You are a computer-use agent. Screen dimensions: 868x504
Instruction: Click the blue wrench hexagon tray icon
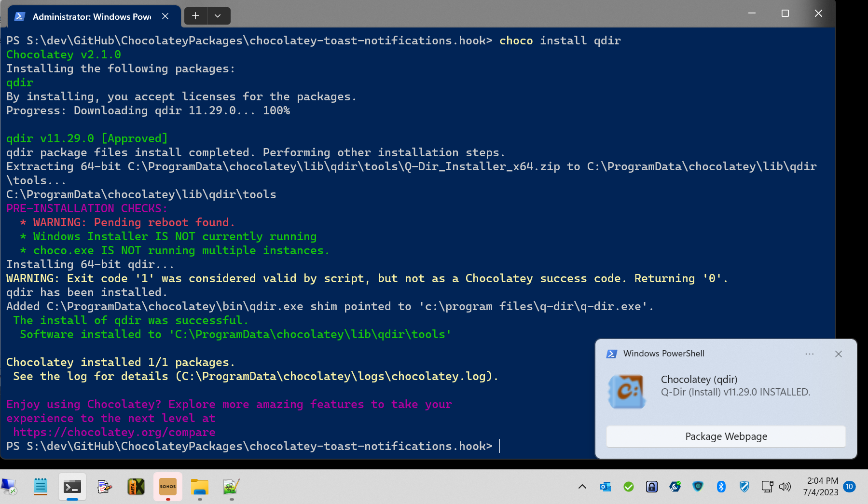tap(675, 487)
